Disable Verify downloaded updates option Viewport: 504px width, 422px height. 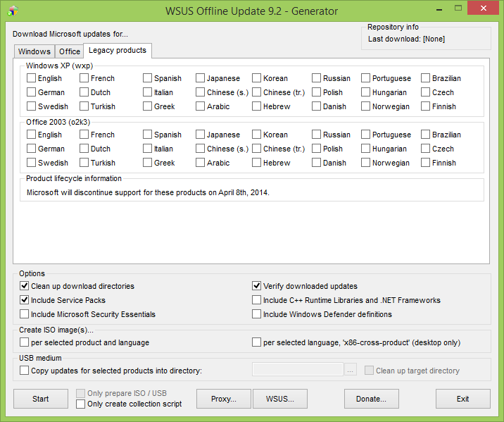[x=257, y=286]
